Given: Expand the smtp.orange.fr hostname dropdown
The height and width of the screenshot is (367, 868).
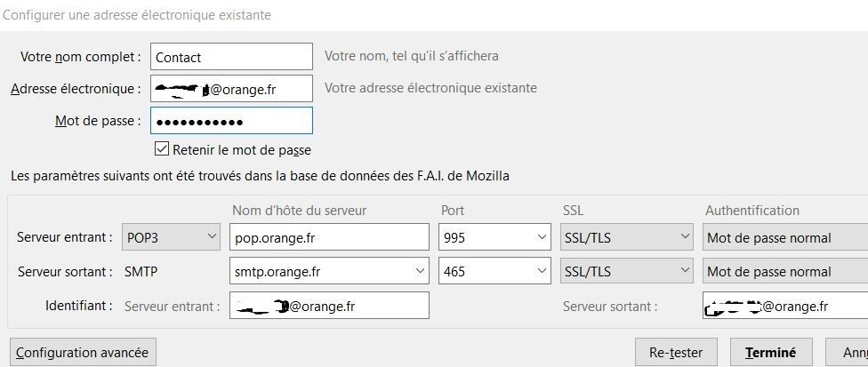Looking at the screenshot, I should [x=420, y=271].
